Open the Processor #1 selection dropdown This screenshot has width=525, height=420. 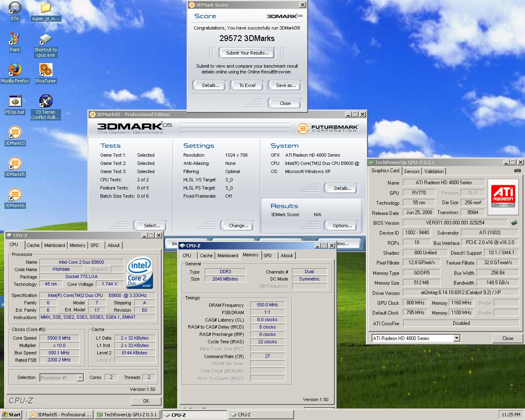point(80,378)
